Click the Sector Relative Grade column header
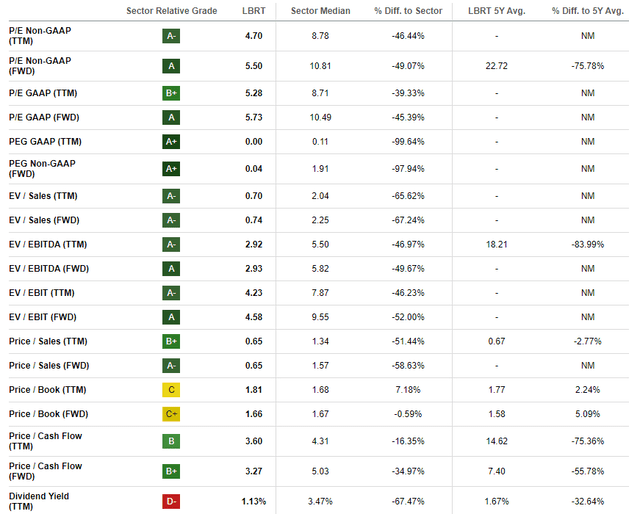640x514 pixels. coord(171,11)
